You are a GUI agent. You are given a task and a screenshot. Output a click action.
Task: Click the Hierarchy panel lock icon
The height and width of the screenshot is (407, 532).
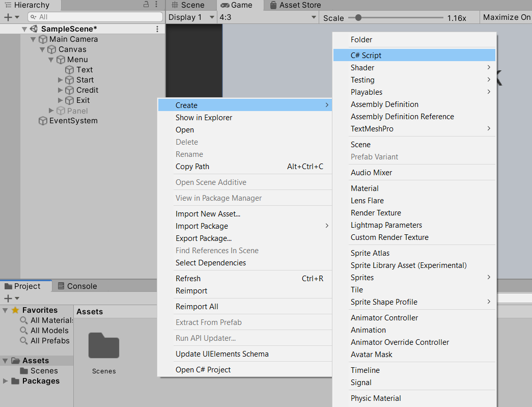click(x=146, y=5)
